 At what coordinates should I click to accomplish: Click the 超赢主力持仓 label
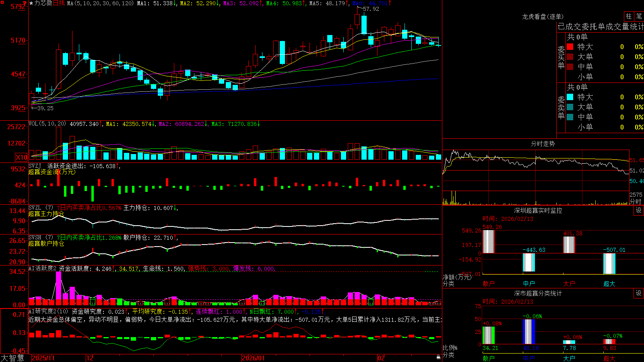[46, 214]
